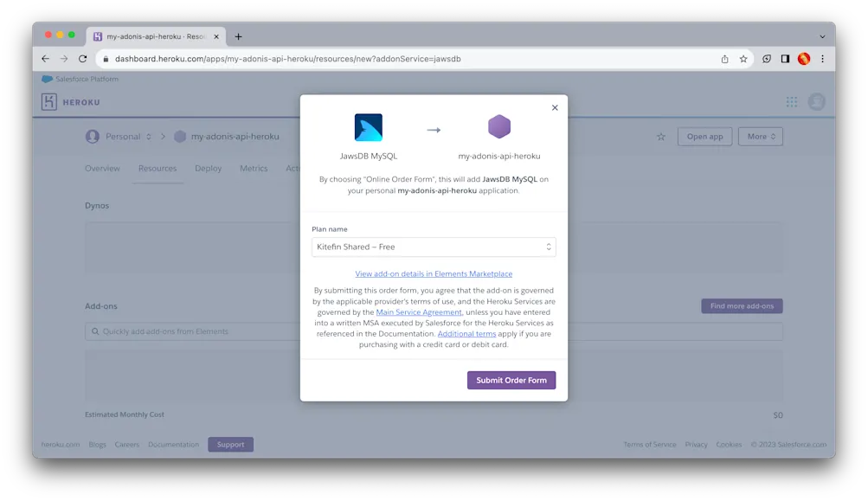Click Submit Order Form button
Screen dimensions: 868x501
[511, 381]
